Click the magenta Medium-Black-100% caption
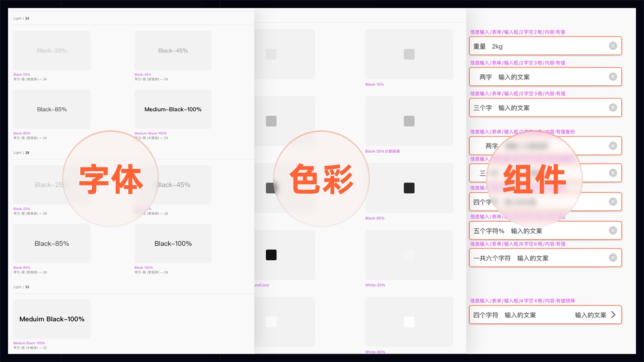This screenshot has height=362, width=644. click(150, 133)
